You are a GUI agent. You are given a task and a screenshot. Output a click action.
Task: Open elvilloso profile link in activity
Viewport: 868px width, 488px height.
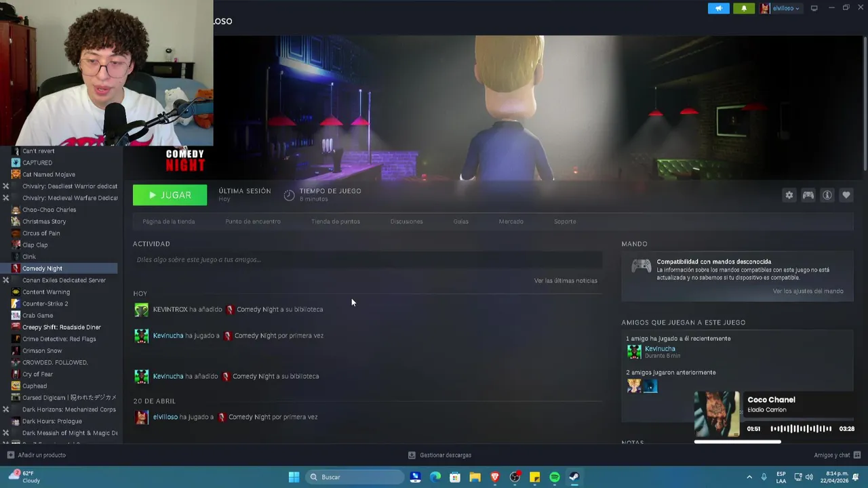165,417
